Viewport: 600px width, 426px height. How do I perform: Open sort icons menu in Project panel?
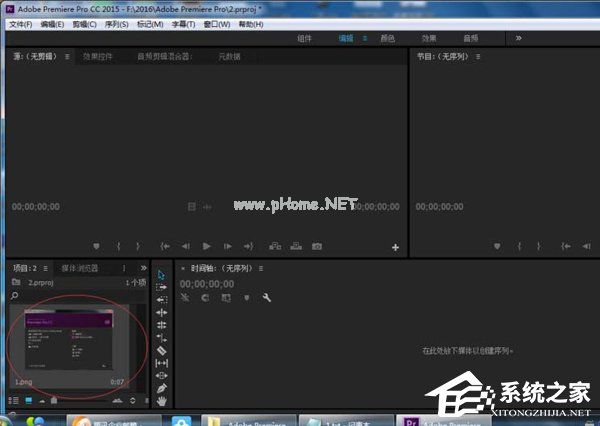(x=133, y=400)
